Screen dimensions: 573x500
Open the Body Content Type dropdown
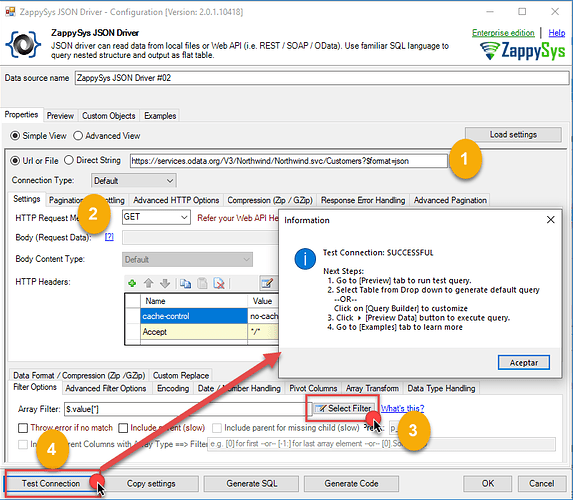click(187, 260)
